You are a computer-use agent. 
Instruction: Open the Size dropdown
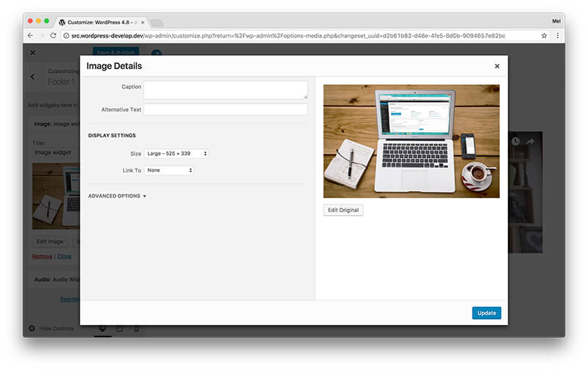coord(176,153)
